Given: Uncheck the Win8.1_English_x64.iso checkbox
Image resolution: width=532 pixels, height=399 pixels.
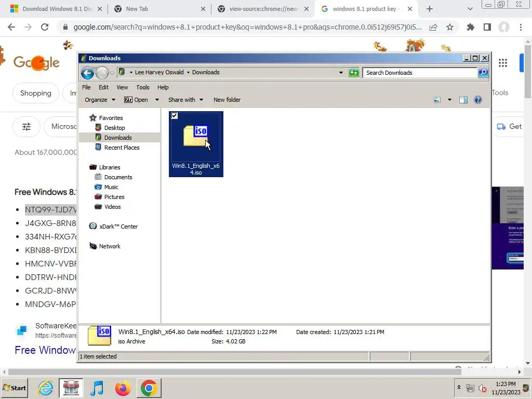Looking at the screenshot, I should click(x=175, y=116).
